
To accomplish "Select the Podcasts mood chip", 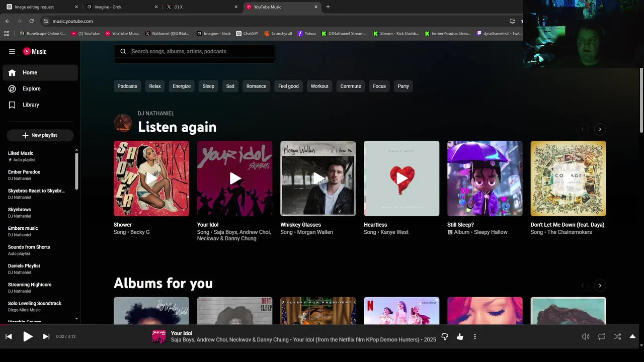I will click(x=127, y=86).
